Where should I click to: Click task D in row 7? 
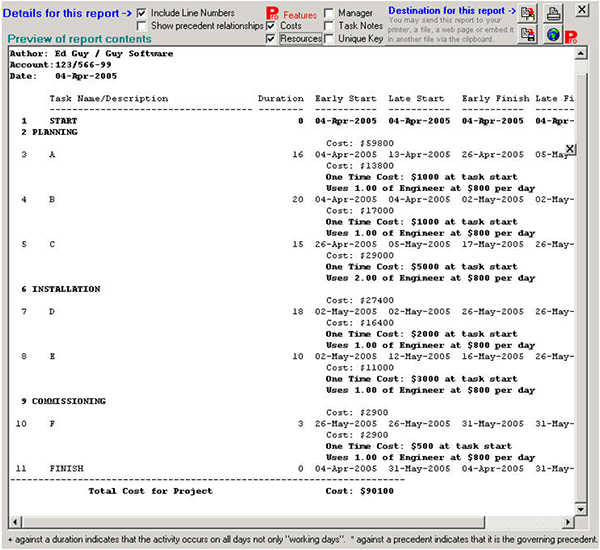[x=52, y=312]
